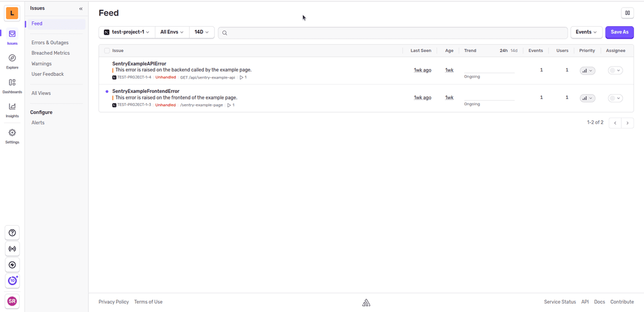Go to next results page arrow
The height and width of the screenshot is (312, 644).
627,123
